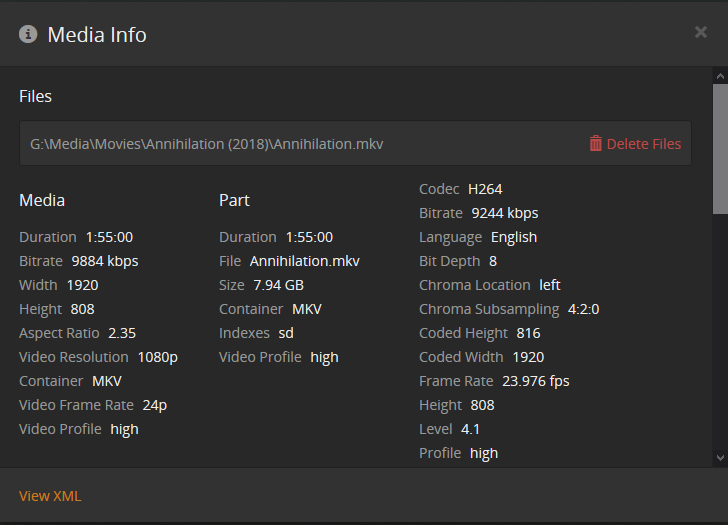Click the scrollbar down arrow
Viewport: 728px width, 525px height.
click(x=720, y=457)
